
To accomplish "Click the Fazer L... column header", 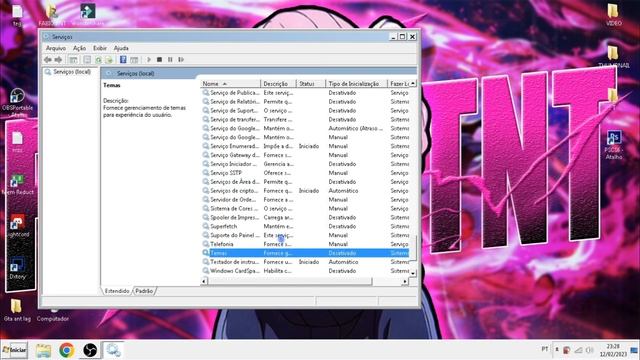I will (398, 84).
